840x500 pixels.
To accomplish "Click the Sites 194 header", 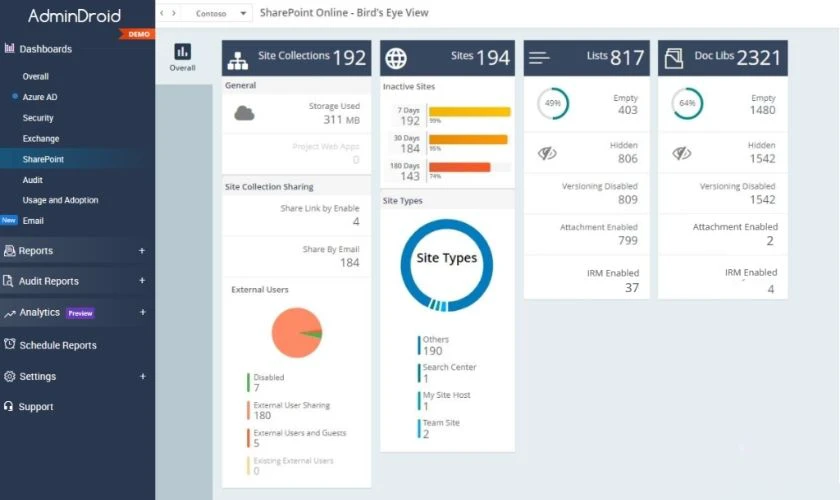I will (x=447, y=58).
